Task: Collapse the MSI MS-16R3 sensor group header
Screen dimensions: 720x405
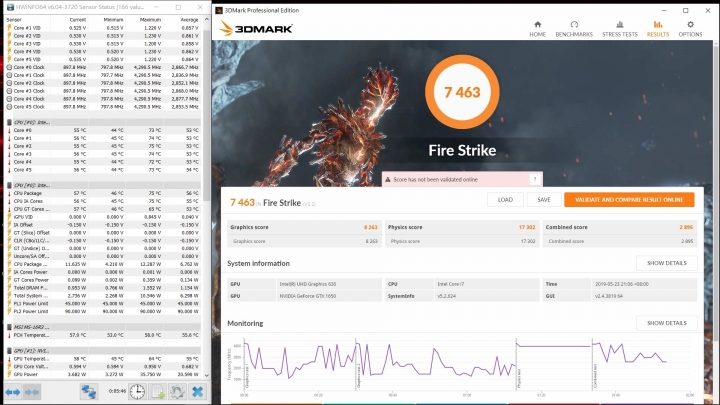Action: (103, 327)
